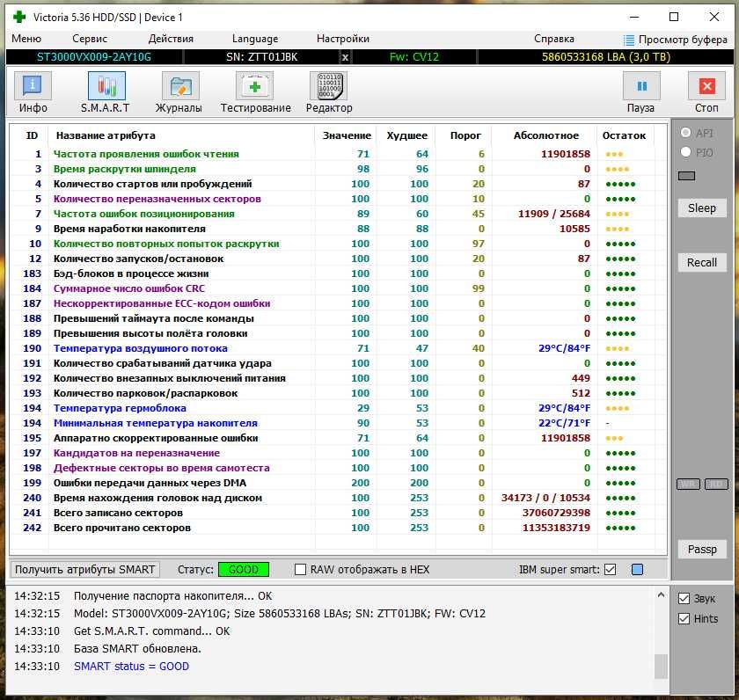Open the Инфо drive information panel

(33, 86)
